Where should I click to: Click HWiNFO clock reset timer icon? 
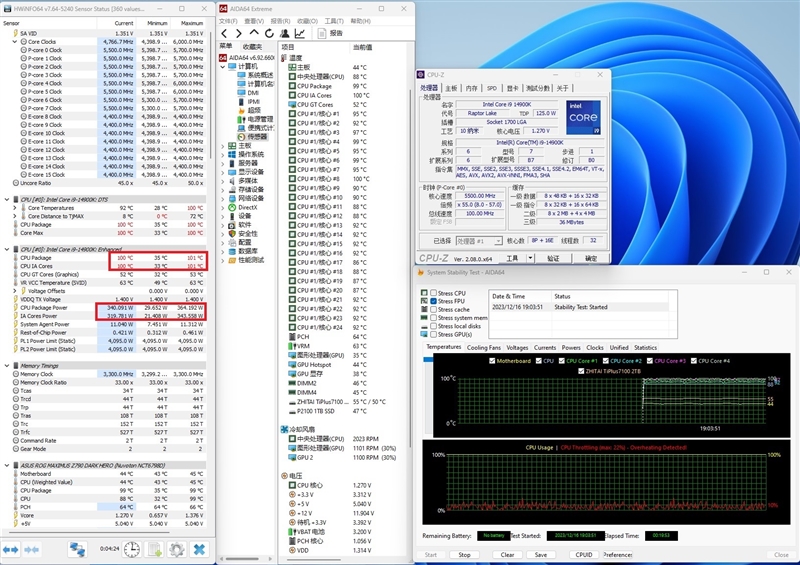tap(132, 550)
